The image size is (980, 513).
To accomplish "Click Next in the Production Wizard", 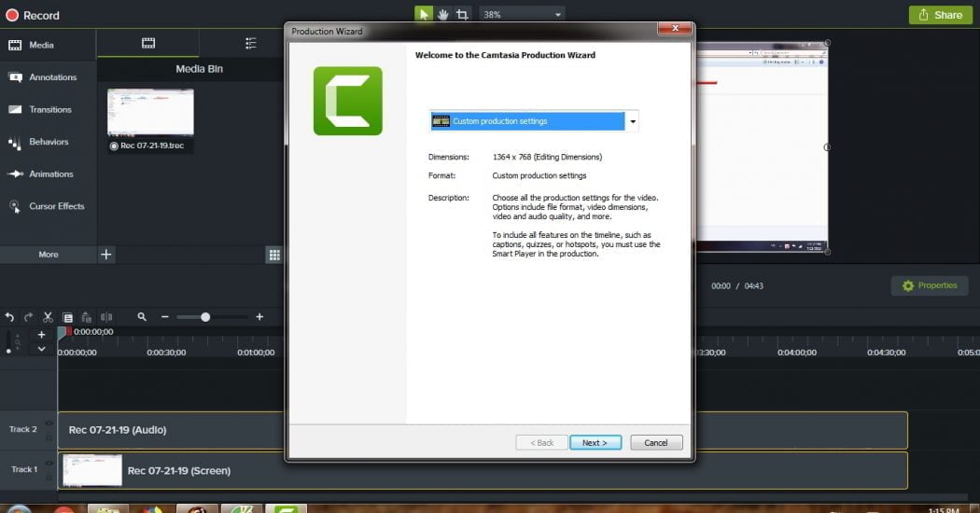I will click(595, 442).
